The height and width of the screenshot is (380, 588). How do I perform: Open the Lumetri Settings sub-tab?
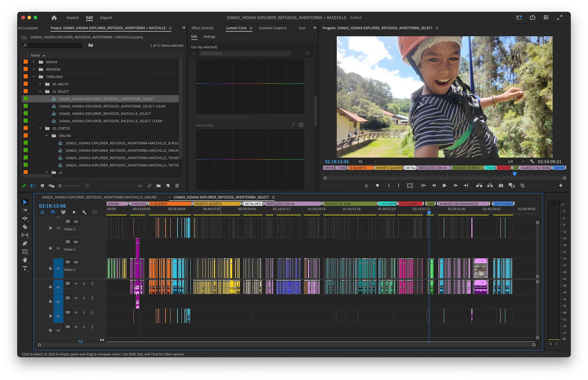tap(209, 36)
